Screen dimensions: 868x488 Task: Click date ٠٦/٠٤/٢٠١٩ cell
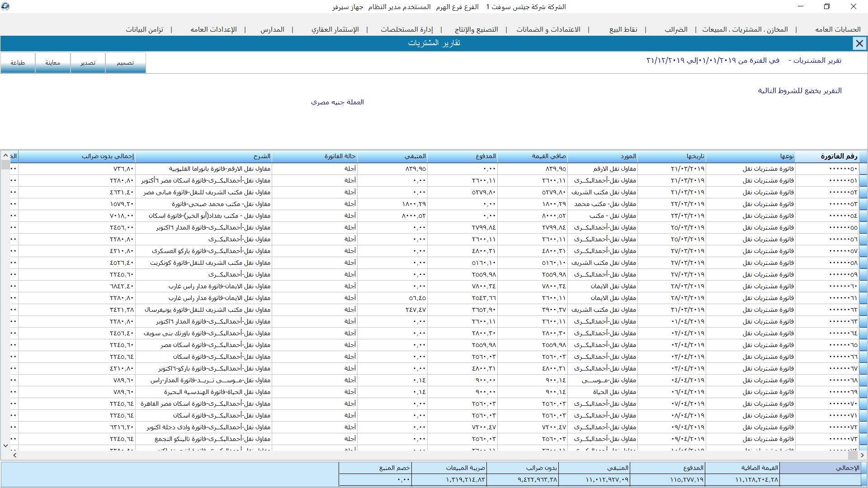pos(672,392)
